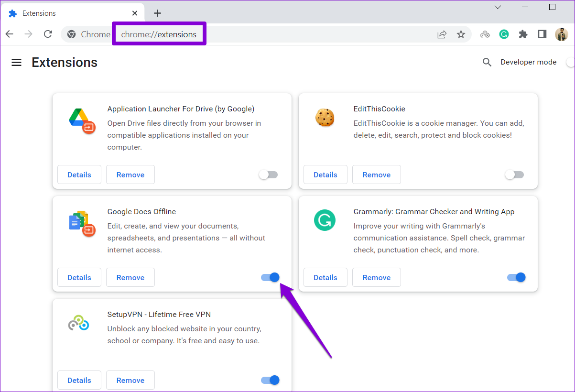This screenshot has height=392, width=575.
Task: Open Details for SetupVPN
Action: (x=79, y=380)
